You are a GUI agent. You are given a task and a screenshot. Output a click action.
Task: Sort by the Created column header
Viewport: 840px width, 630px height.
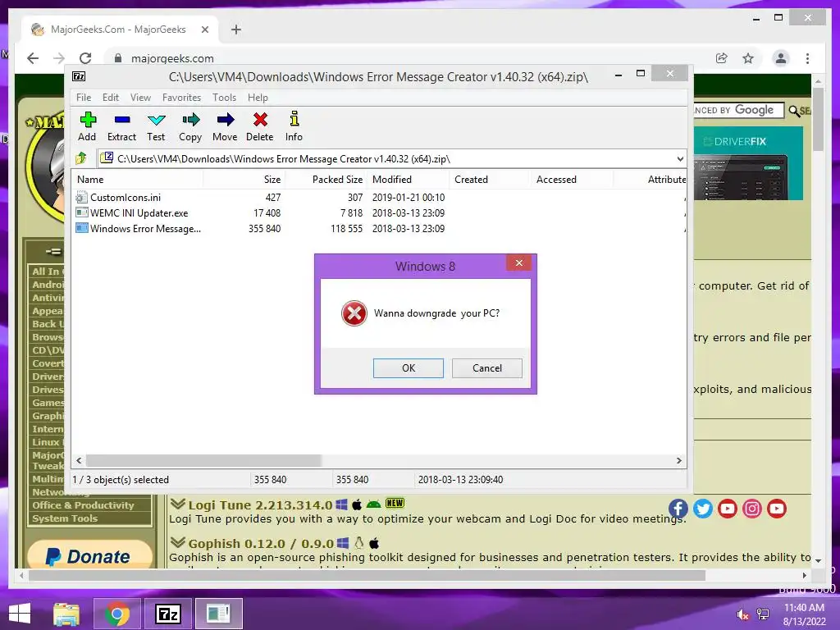[490, 180]
